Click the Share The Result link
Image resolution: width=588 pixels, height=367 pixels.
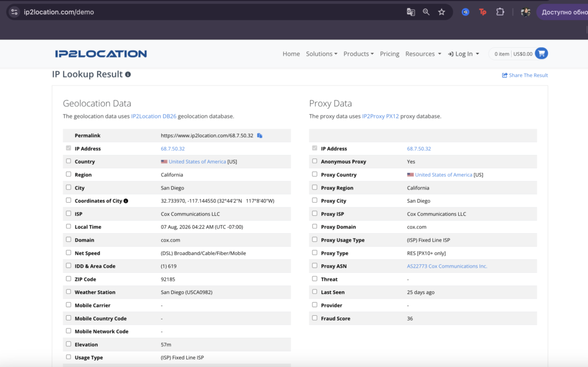525,75
